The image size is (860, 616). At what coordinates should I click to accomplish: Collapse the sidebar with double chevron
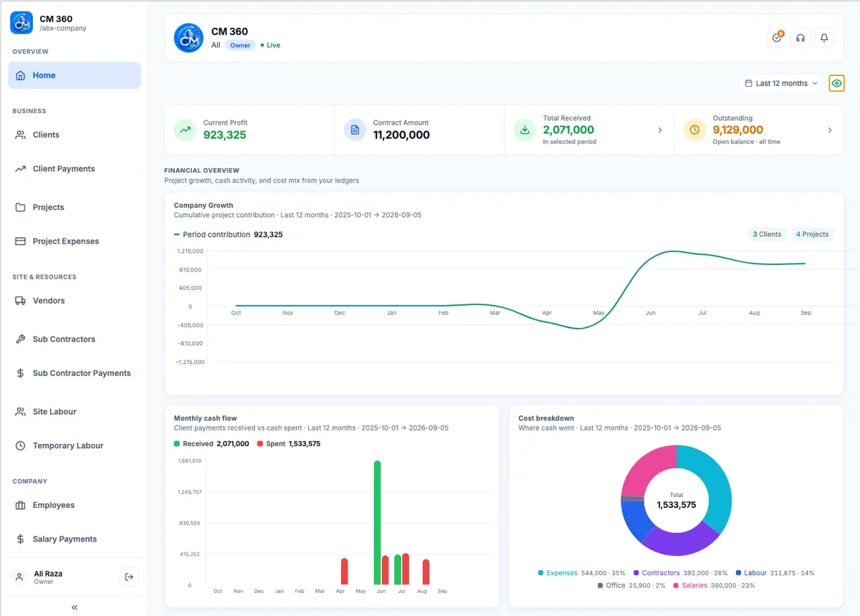coord(75,607)
